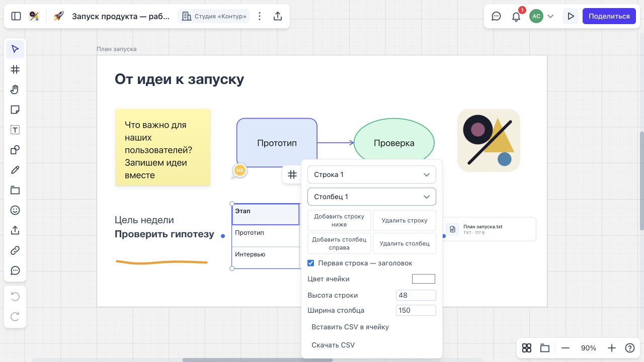
Task: Click the Ширина столбца input field
Action: coord(416,310)
